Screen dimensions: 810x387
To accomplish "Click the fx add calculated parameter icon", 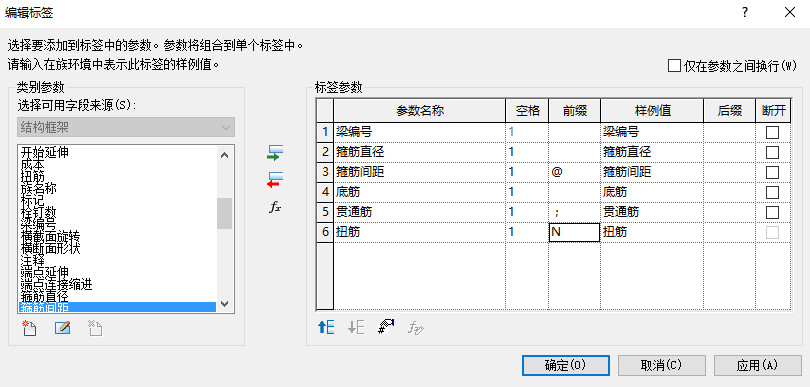I will (275, 208).
